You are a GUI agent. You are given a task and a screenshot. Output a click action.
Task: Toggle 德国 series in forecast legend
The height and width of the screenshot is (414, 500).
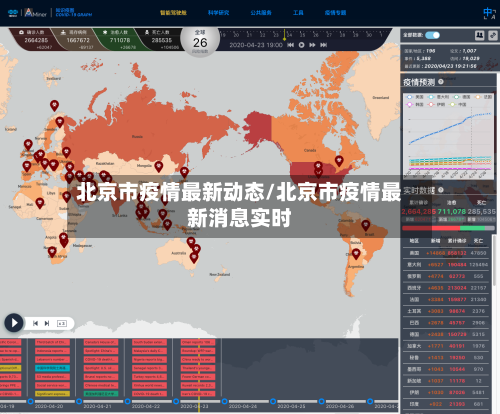(x=462, y=97)
